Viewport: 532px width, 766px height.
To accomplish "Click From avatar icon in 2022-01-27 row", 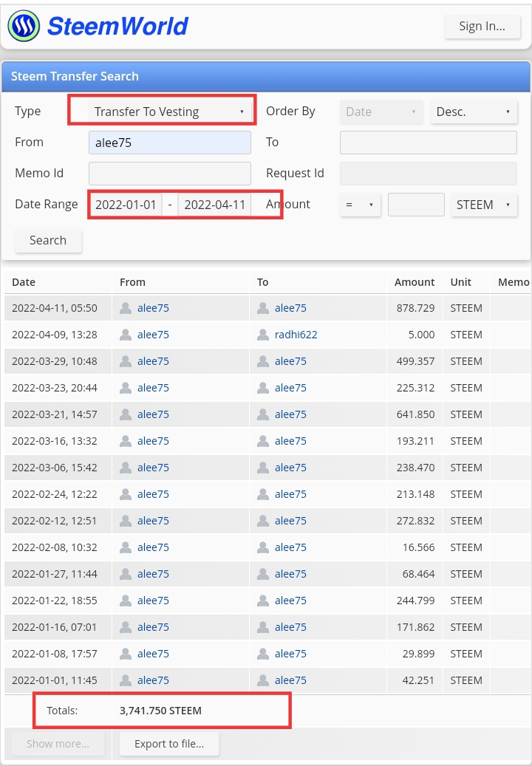I will [x=126, y=573].
